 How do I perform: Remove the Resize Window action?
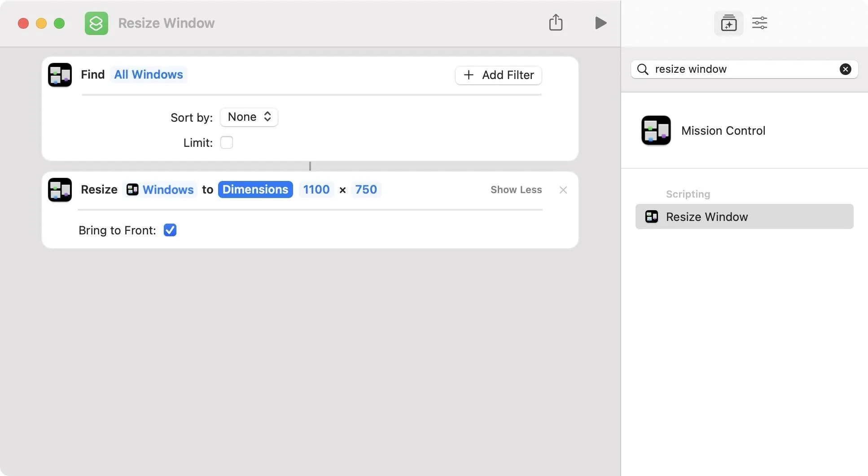tap(563, 190)
